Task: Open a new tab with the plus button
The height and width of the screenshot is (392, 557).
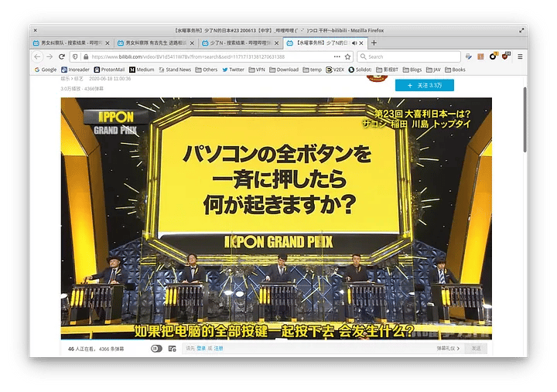Action: (x=374, y=43)
